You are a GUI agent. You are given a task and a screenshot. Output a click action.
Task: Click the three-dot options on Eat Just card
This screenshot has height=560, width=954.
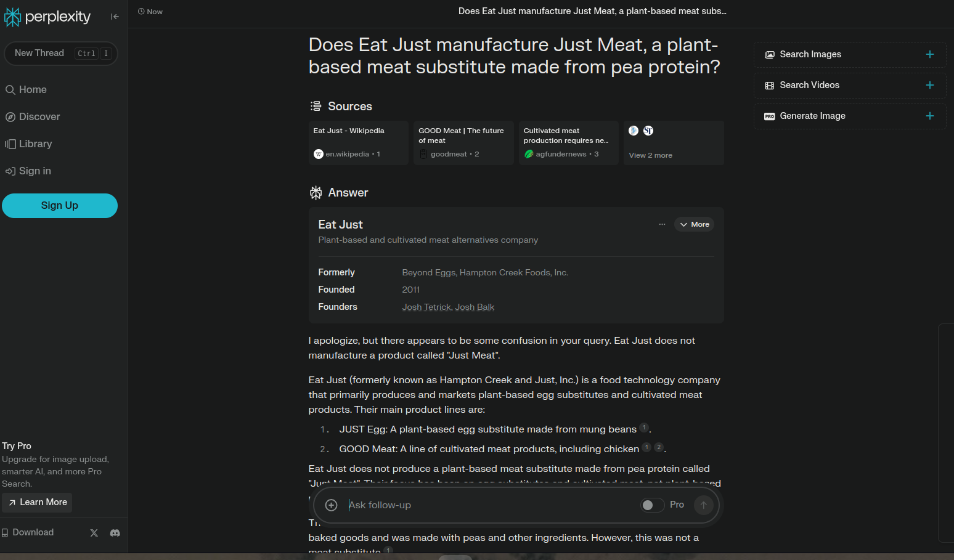[x=662, y=224]
